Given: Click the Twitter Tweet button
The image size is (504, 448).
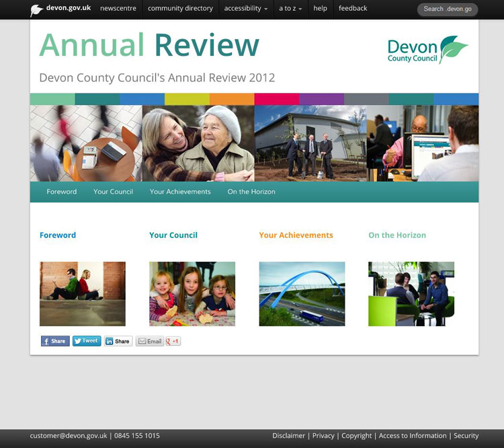Looking at the screenshot, I should point(87,341).
